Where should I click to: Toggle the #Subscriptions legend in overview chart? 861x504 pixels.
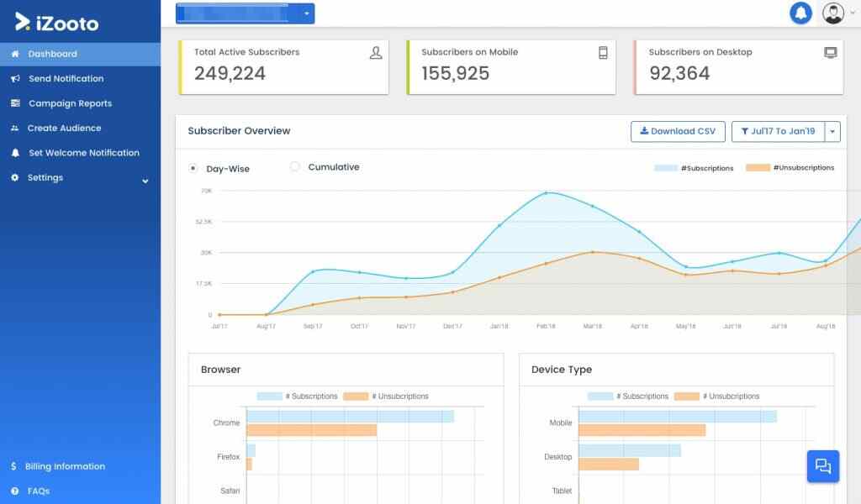[694, 168]
